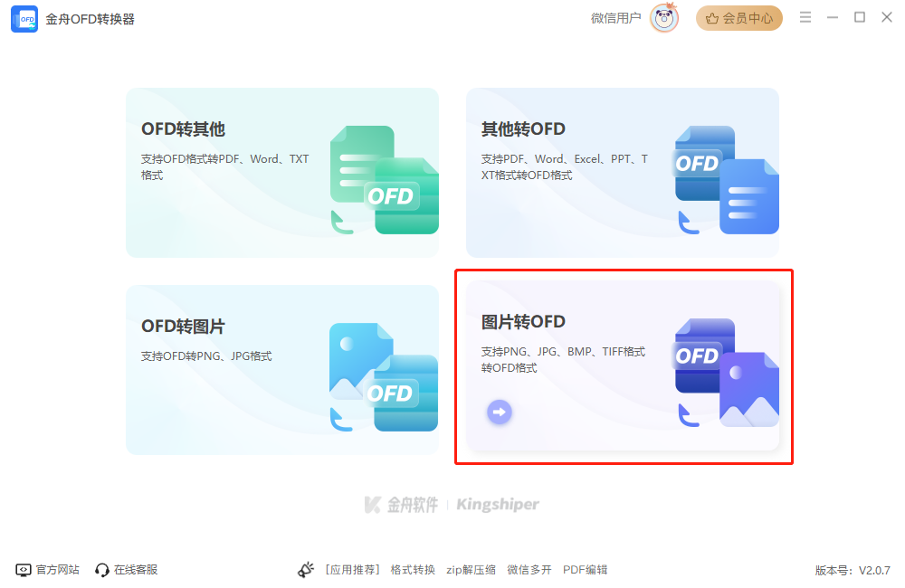Click the headset icon beside 在线客服
This screenshot has height=588, width=905.
(102, 570)
